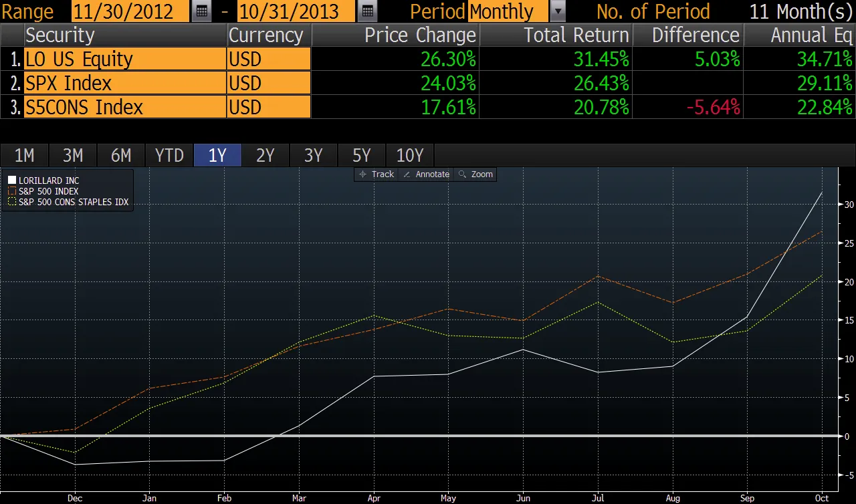Toggle the Lorillard Inc legend swatch
Image resolution: width=856 pixels, height=504 pixels.
[12, 180]
